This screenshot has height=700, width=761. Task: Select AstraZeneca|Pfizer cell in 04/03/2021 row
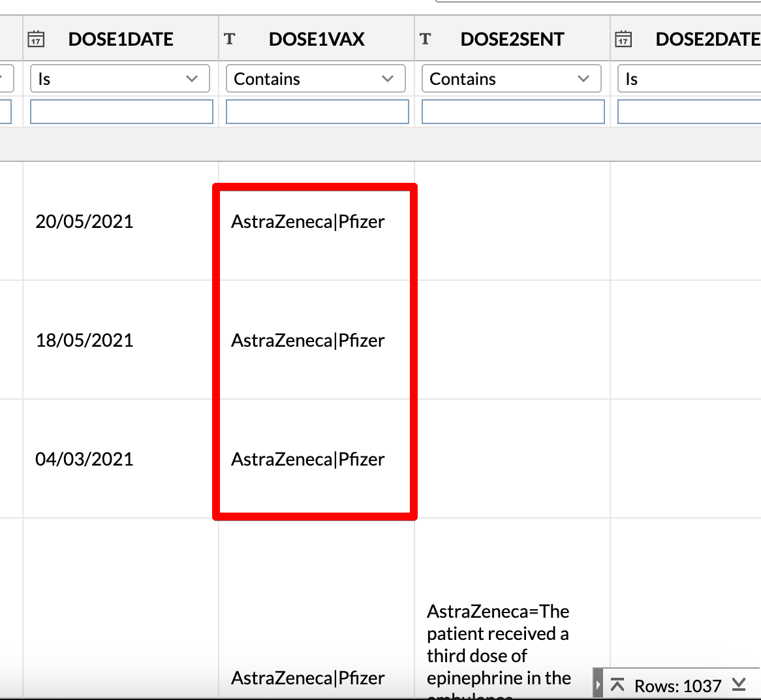(317, 459)
